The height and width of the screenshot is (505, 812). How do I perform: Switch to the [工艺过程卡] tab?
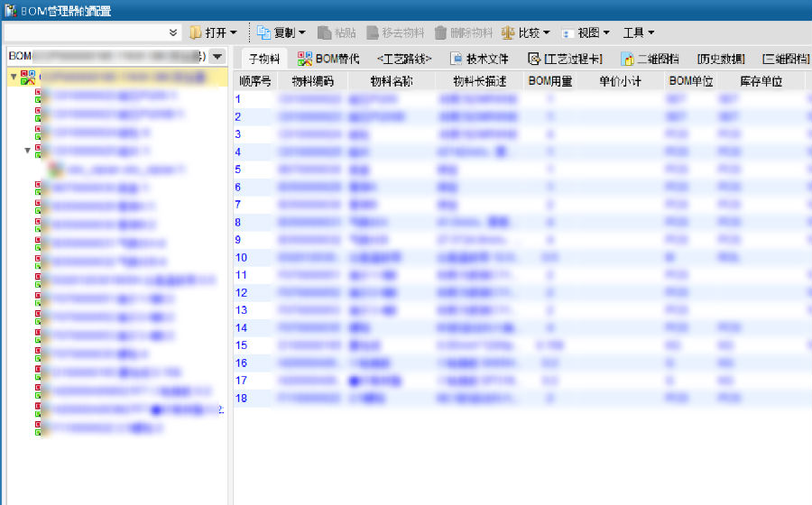tap(565, 59)
